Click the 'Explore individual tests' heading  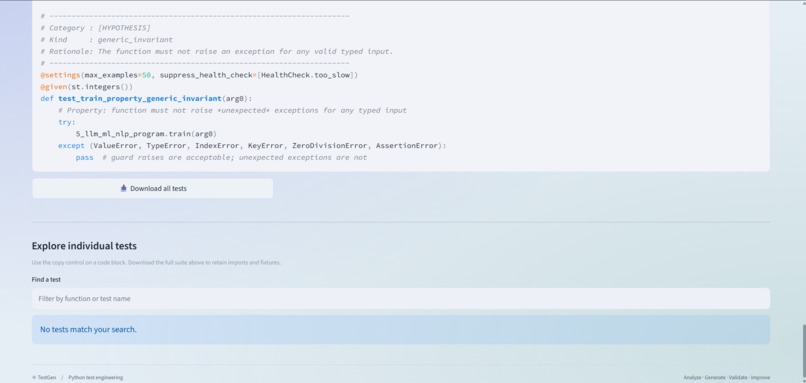(x=84, y=246)
